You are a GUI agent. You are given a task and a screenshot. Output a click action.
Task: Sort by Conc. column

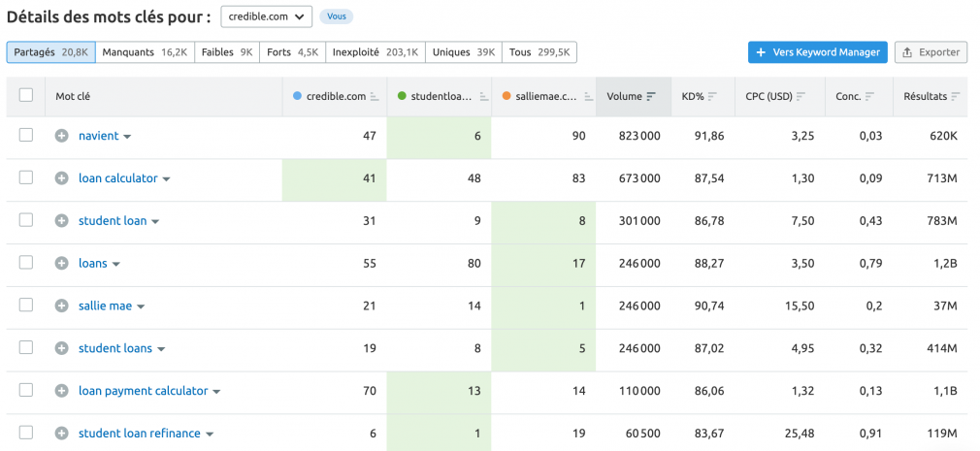pyautogui.click(x=870, y=96)
